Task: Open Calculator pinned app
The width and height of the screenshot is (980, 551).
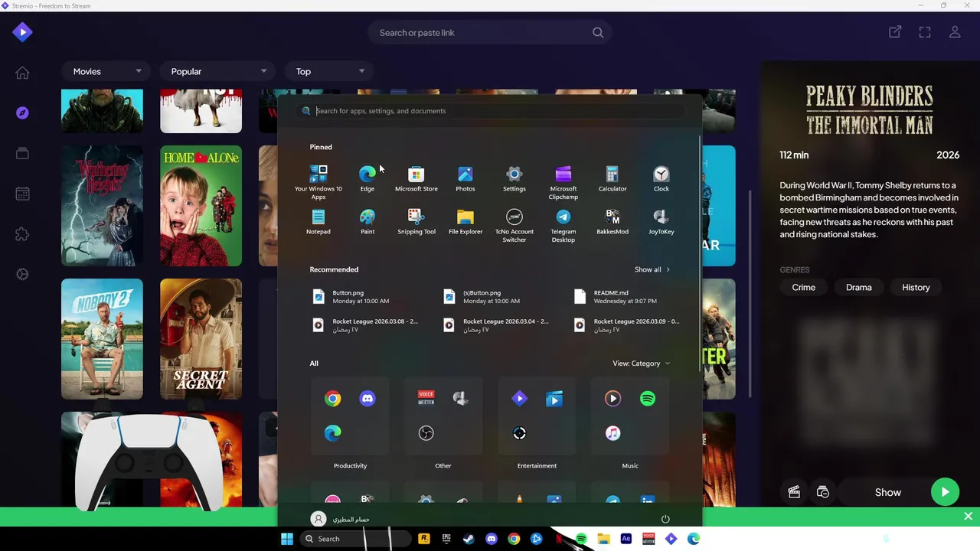Action: coord(612,179)
